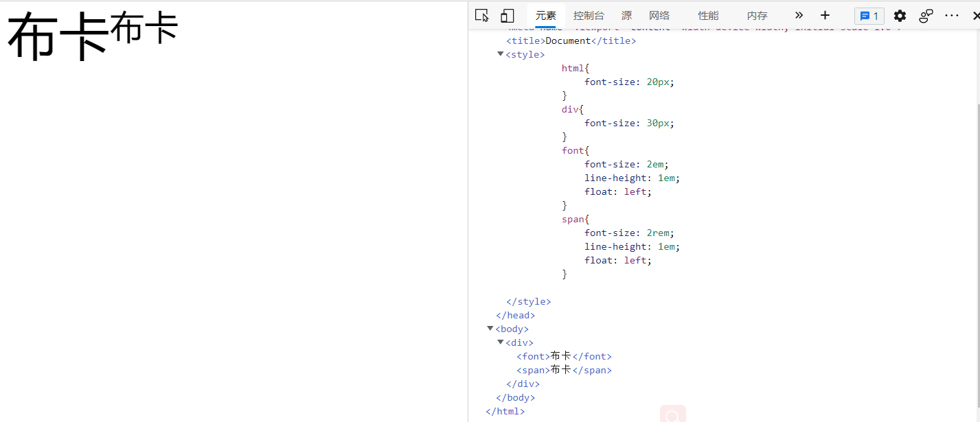Open the issues counter badge showing 1
This screenshot has width=980, height=422.
(869, 16)
